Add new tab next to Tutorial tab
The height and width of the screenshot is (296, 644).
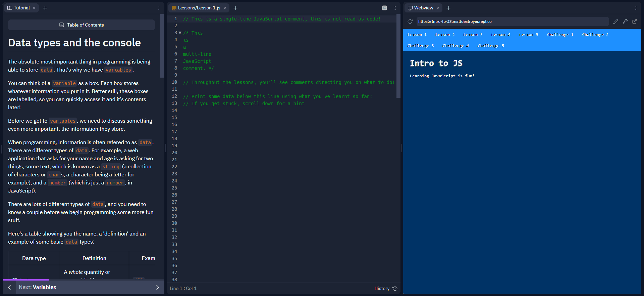click(x=45, y=8)
